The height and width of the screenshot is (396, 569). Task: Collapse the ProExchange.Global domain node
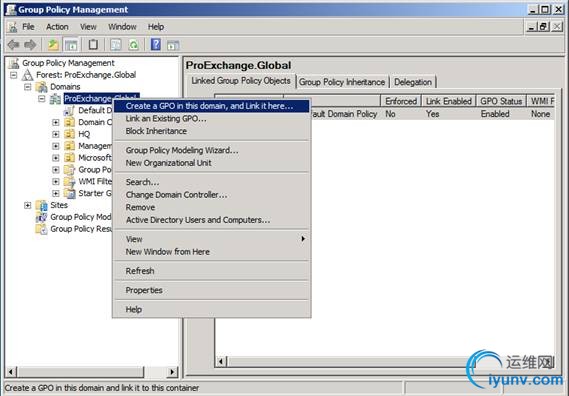(42, 99)
